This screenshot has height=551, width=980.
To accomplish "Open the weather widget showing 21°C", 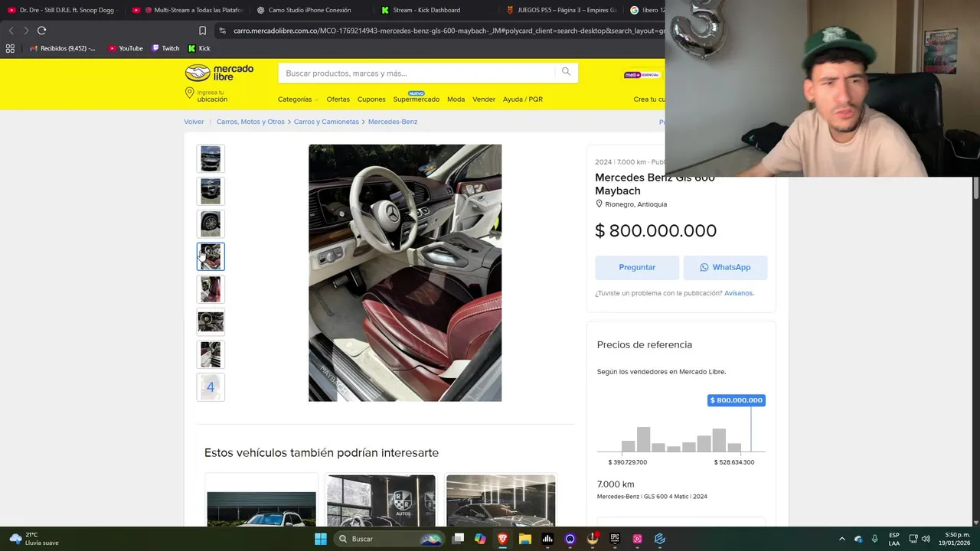I will (34, 539).
